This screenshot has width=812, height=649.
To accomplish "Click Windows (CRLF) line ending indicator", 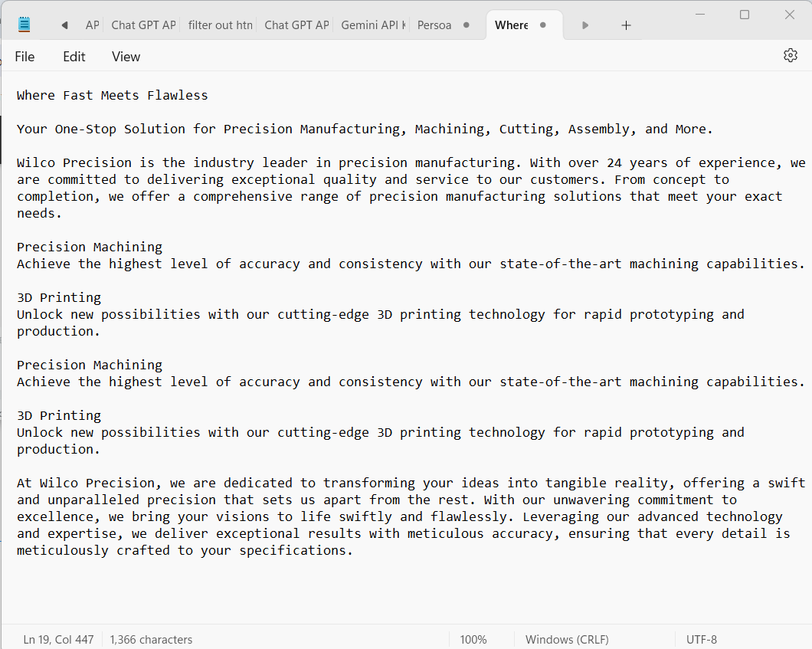I will pos(567,640).
